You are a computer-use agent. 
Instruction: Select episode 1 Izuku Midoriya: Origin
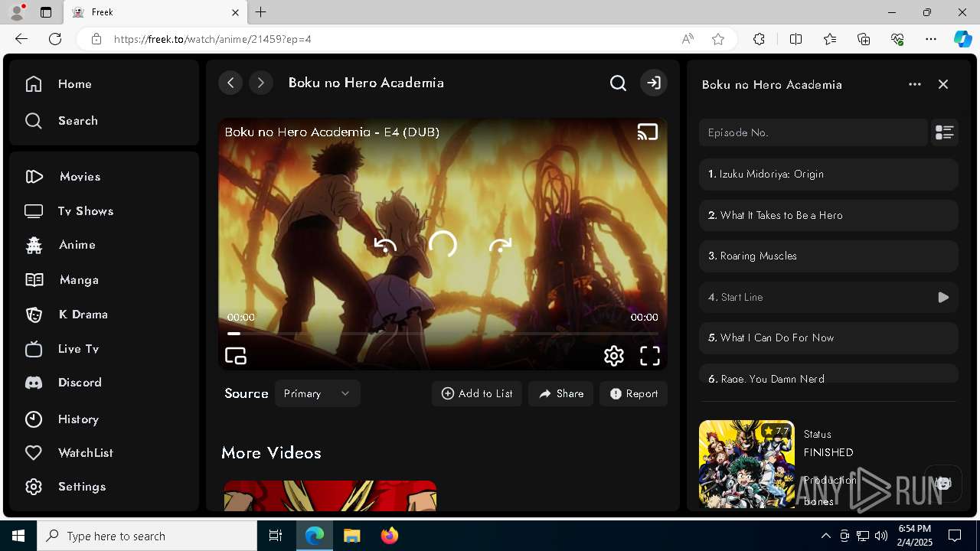(828, 174)
